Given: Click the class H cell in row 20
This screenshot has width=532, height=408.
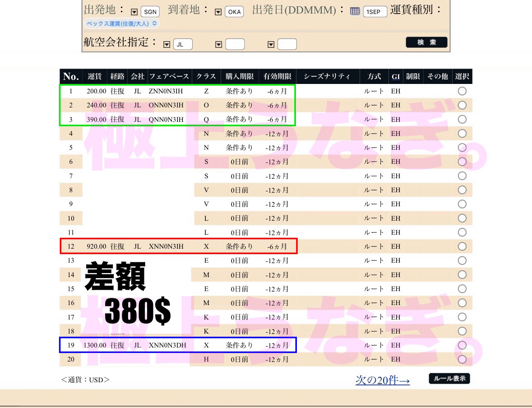Looking at the screenshot, I should pyautogui.click(x=206, y=359).
